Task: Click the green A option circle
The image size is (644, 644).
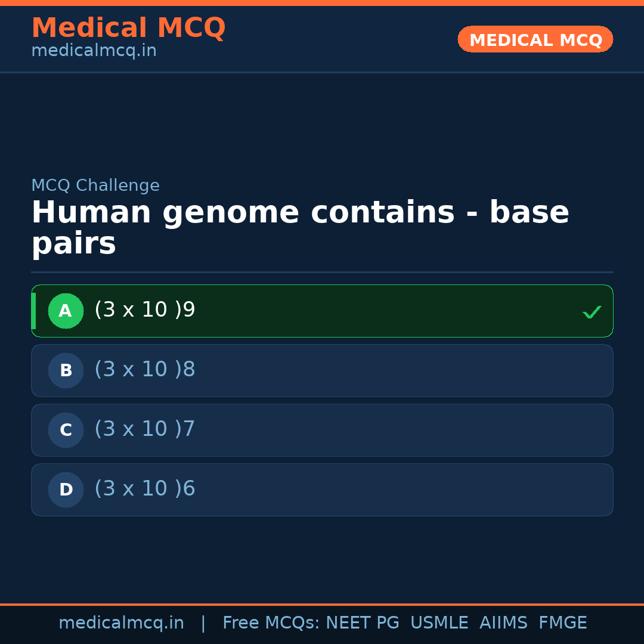Action: [66, 311]
